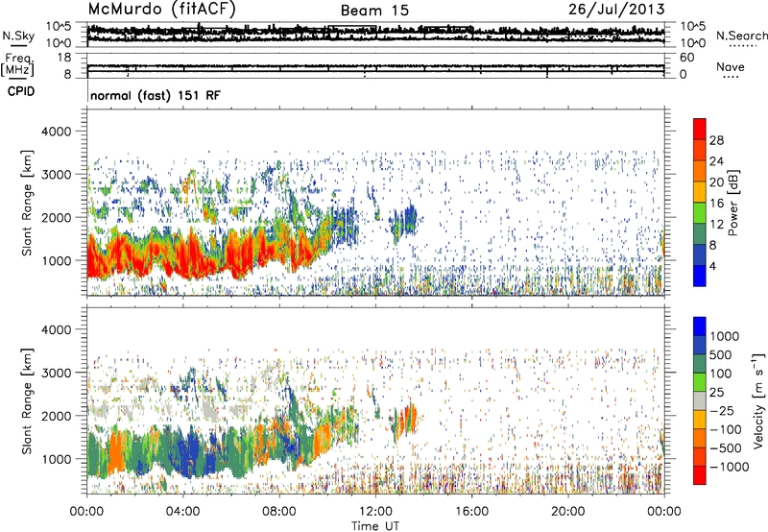Click the date 26/Jul/2013
The height and width of the screenshot is (532, 768).
tap(616, 10)
